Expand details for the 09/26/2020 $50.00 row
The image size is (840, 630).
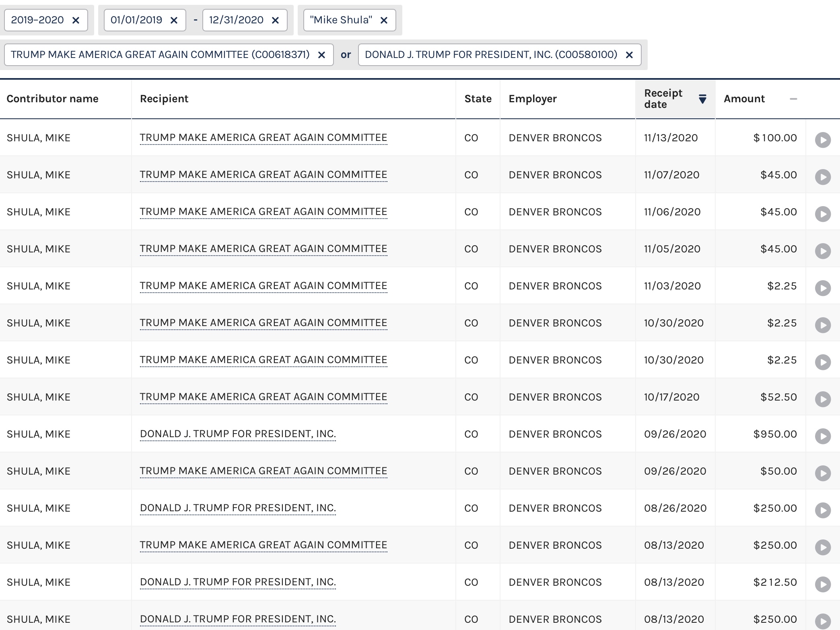(x=823, y=473)
